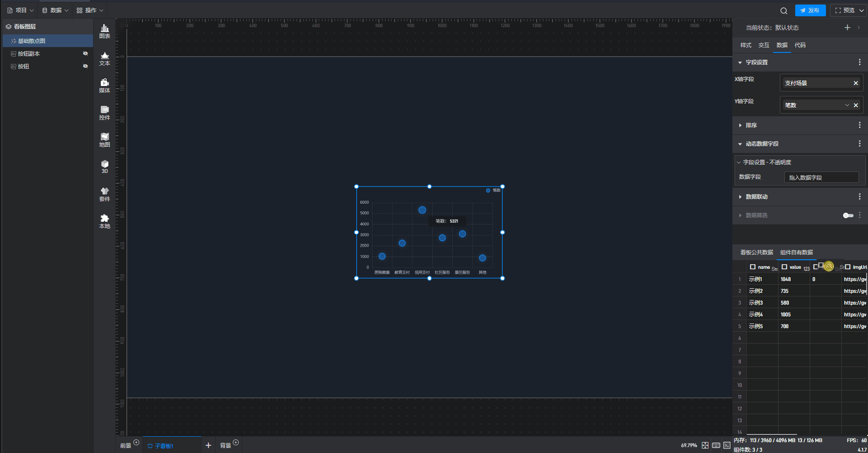Viewport: 868px width, 453px height.
Task: Expand the 数据联动 section
Action: (x=756, y=197)
